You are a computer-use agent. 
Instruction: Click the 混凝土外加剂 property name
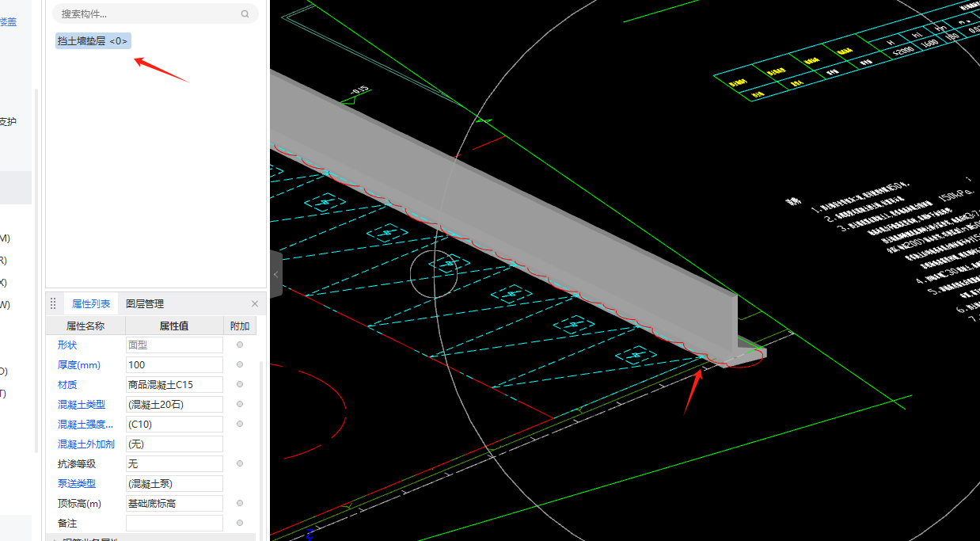[x=85, y=444]
